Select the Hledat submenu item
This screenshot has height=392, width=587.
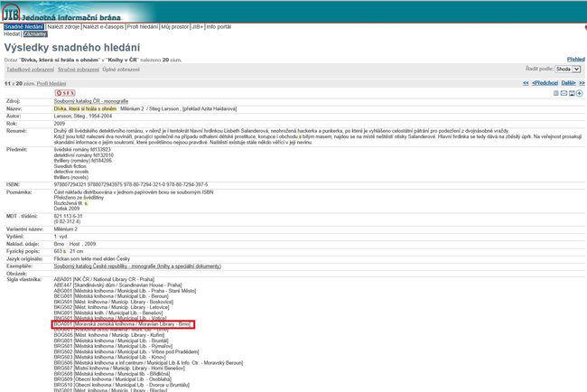(x=12, y=34)
